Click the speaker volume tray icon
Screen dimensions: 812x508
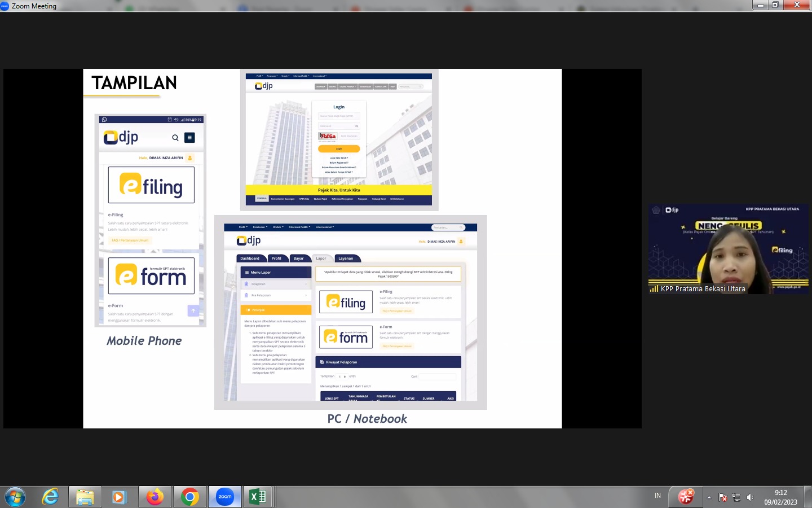pyautogui.click(x=750, y=497)
